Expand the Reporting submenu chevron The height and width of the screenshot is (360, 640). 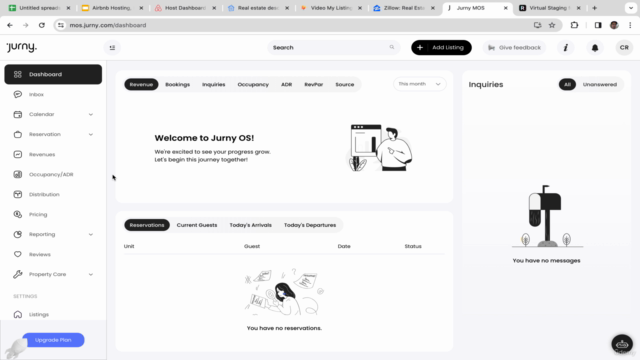[x=91, y=234]
